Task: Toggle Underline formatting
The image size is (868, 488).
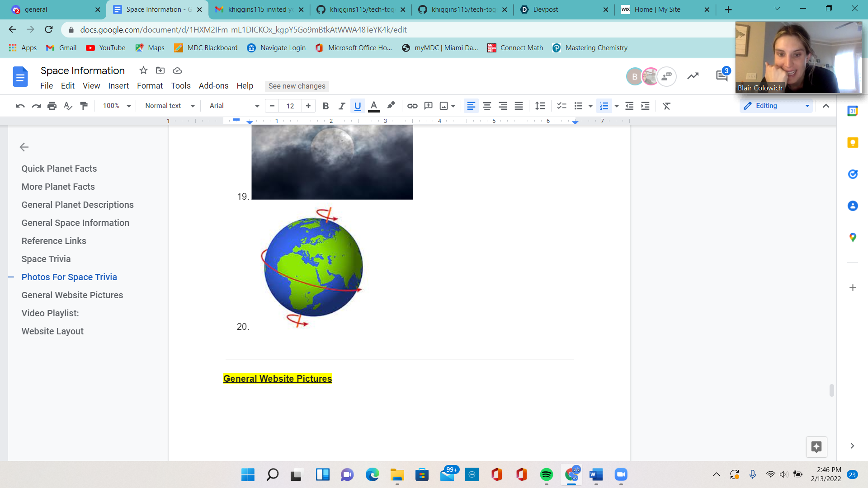Action: pyautogui.click(x=358, y=106)
